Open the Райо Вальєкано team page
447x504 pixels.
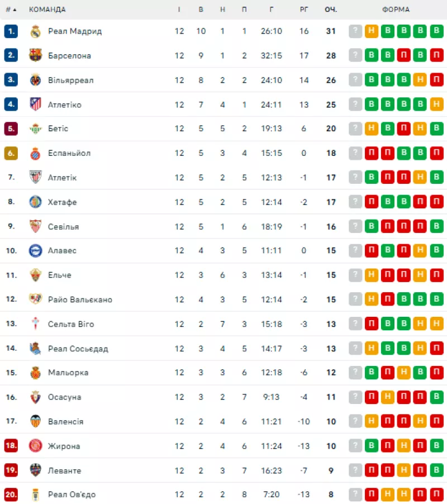[x=80, y=299]
